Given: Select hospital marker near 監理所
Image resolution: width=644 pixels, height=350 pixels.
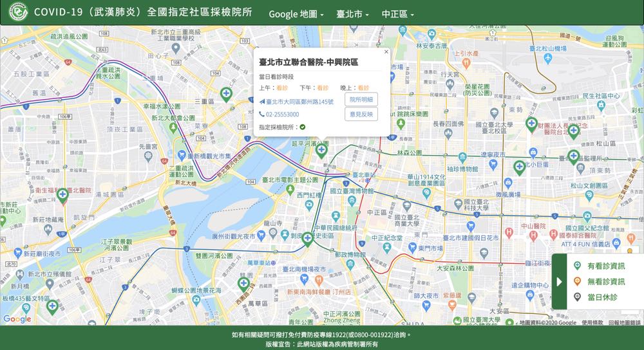Looking at the screenshot, I should [x=573, y=157].
